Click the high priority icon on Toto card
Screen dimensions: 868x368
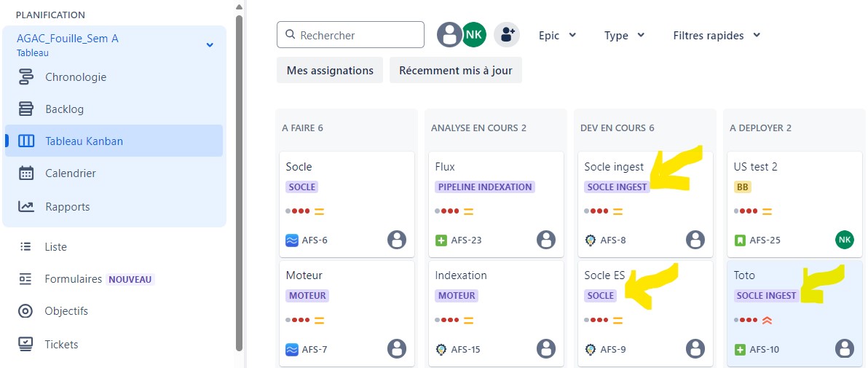click(768, 320)
